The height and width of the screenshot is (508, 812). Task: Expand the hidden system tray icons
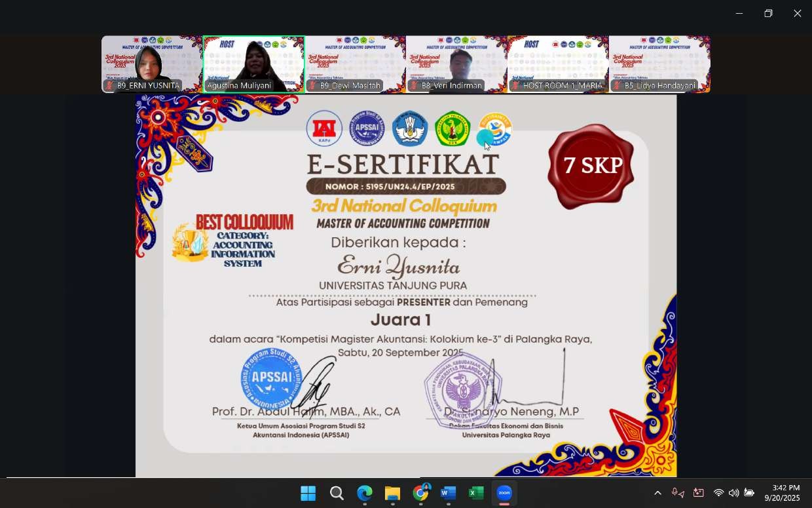(657, 493)
